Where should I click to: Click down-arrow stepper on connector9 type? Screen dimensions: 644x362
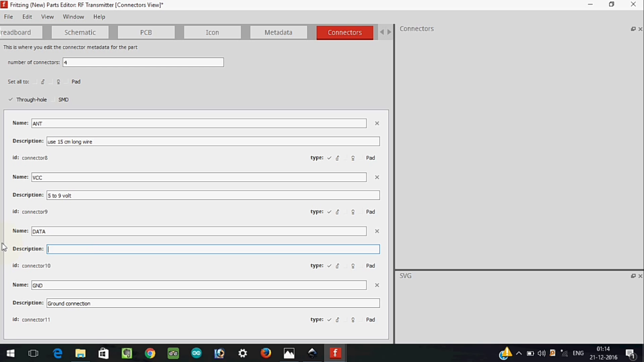[x=353, y=211]
